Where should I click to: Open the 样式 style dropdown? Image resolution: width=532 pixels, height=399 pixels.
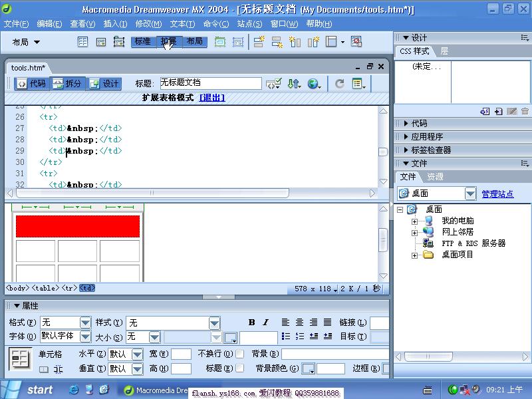214,323
